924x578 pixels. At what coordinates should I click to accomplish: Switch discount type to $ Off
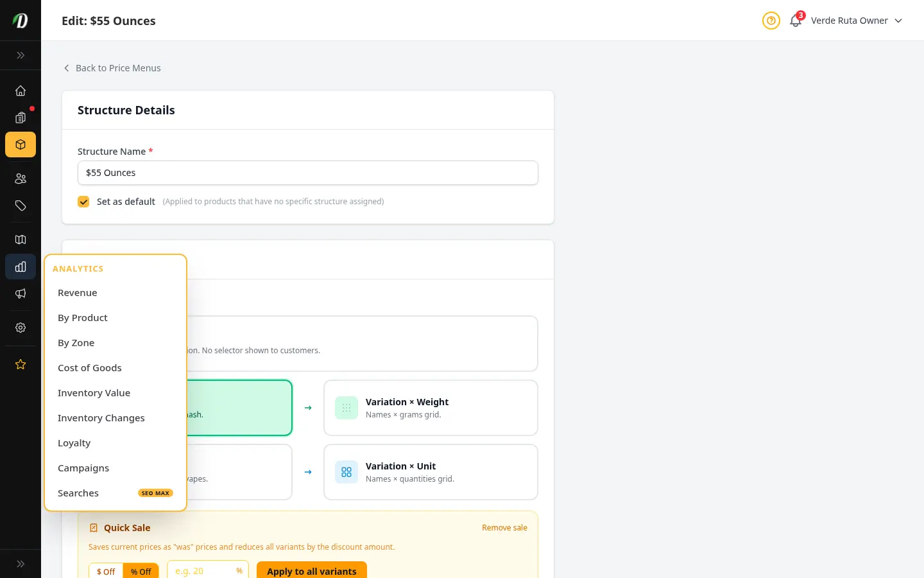[x=106, y=572]
